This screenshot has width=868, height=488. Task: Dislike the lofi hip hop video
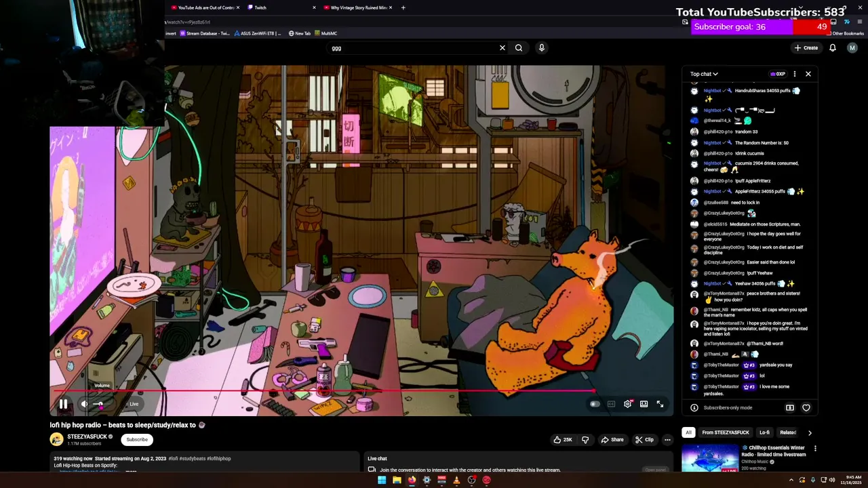(x=585, y=439)
